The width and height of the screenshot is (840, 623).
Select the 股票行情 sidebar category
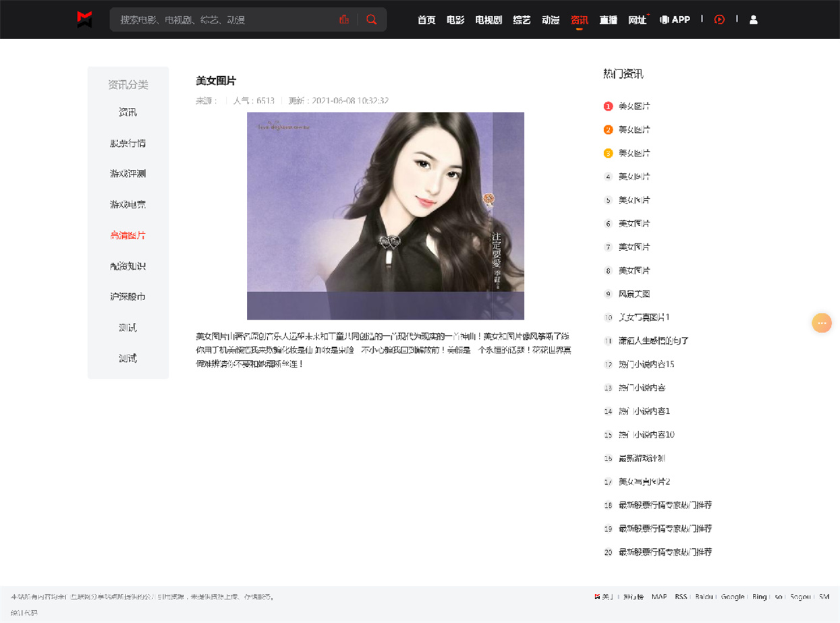pyautogui.click(x=128, y=143)
